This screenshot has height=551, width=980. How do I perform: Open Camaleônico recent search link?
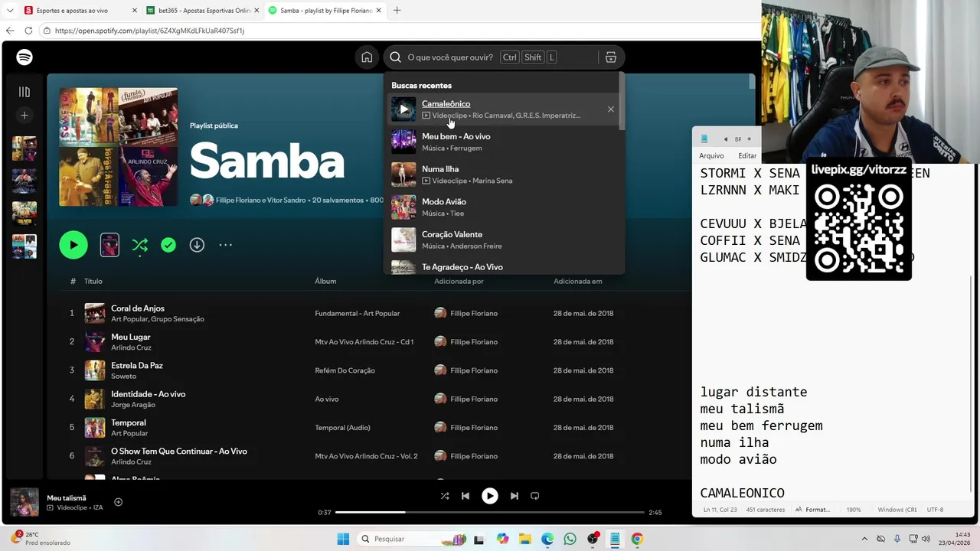(x=446, y=104)
